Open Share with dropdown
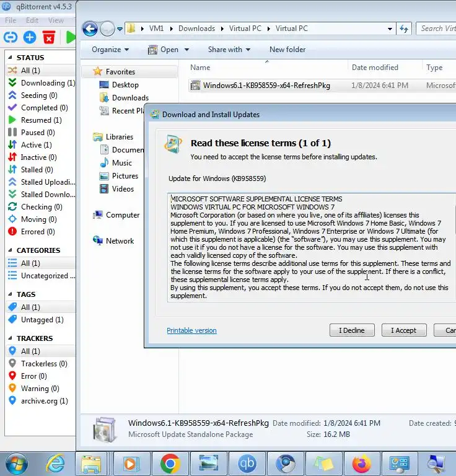This screenshot has width=456, height=476. [229, 50]
